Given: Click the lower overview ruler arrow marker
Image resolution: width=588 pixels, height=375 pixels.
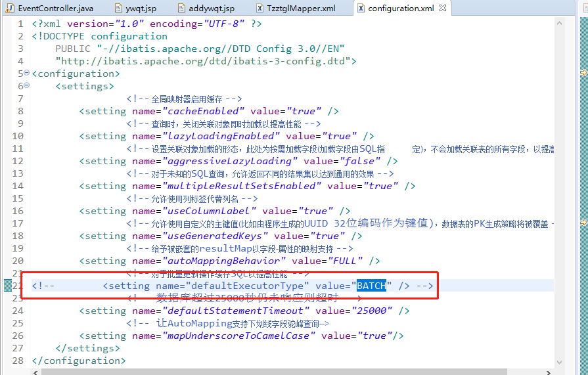Looking at the screenshot, I should point(584,223).
